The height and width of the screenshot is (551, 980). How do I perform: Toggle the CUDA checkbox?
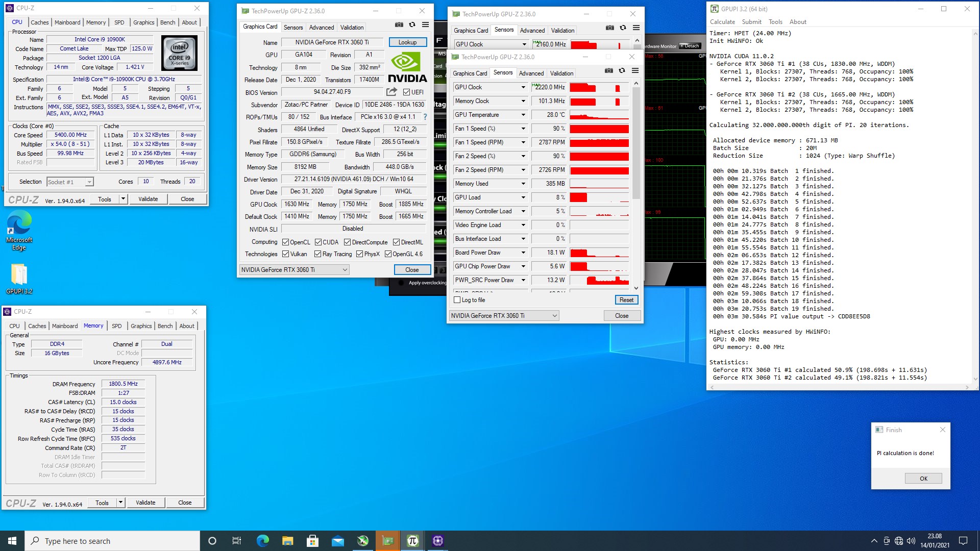[x=318, y=242]
